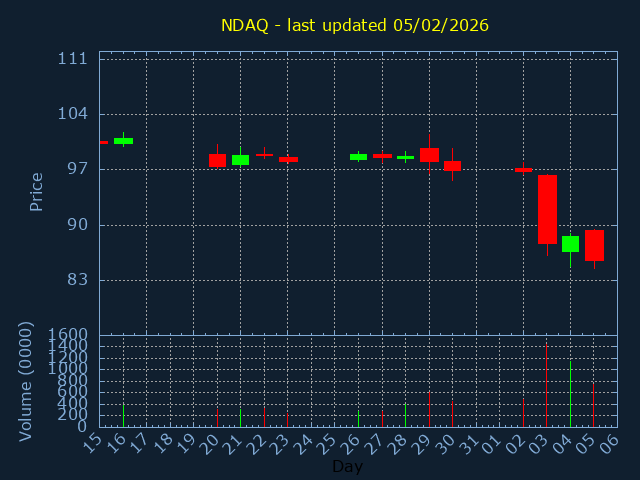Select day label 25 on the x-axis

(x=328, y=444)
